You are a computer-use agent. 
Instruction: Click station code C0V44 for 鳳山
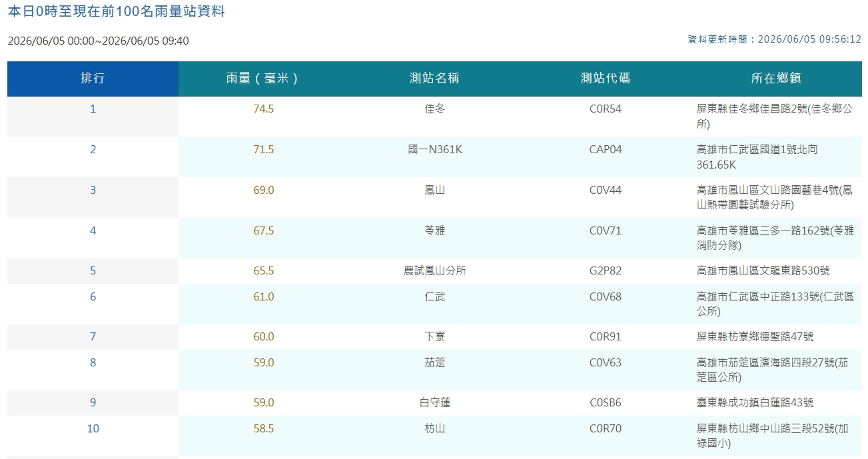point(605,190)
